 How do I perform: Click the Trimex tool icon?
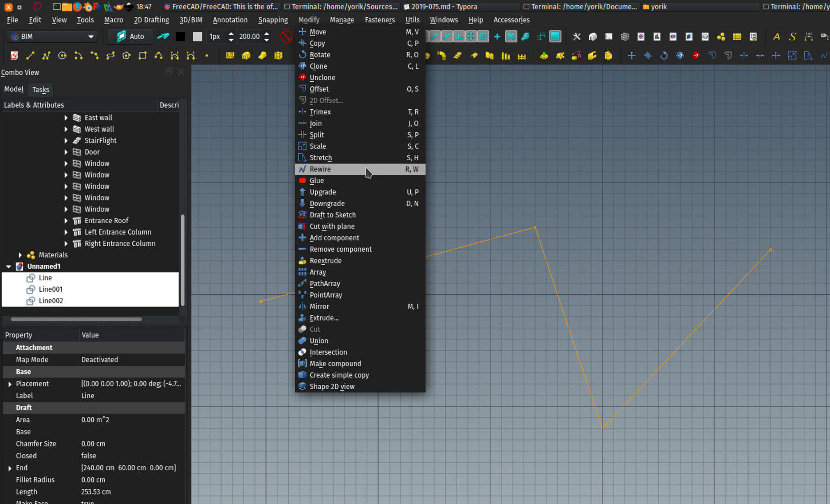click(302, 112)
